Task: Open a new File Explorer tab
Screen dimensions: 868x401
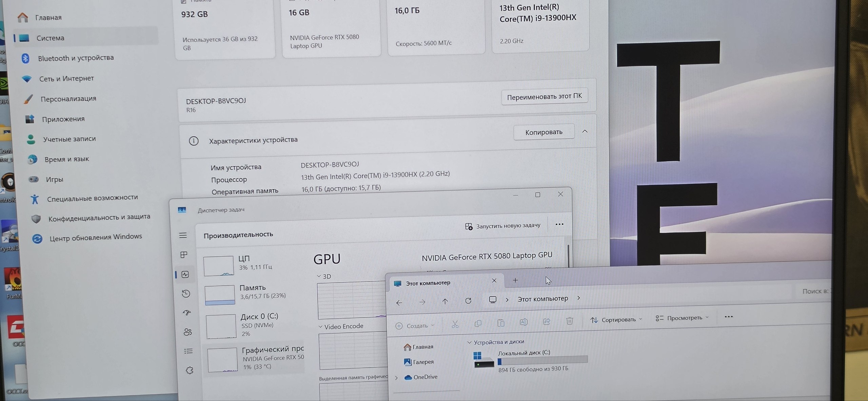Action: click(x=515, y=280)
